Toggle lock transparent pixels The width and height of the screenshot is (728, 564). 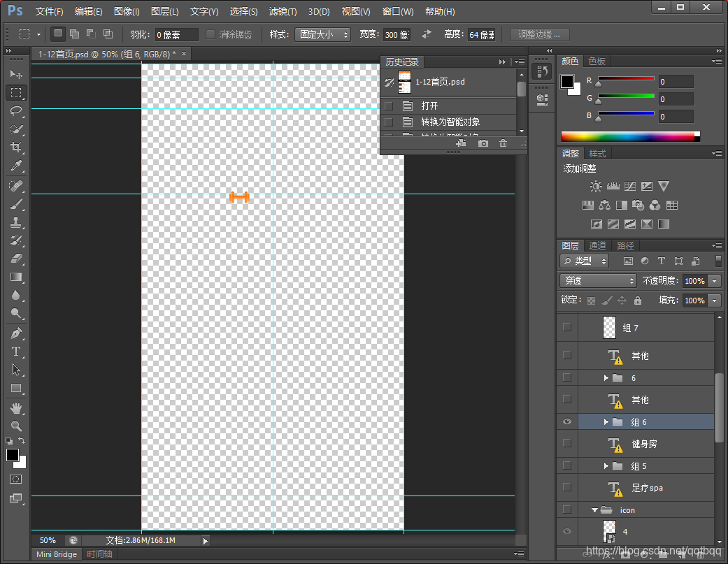point(591,301)
